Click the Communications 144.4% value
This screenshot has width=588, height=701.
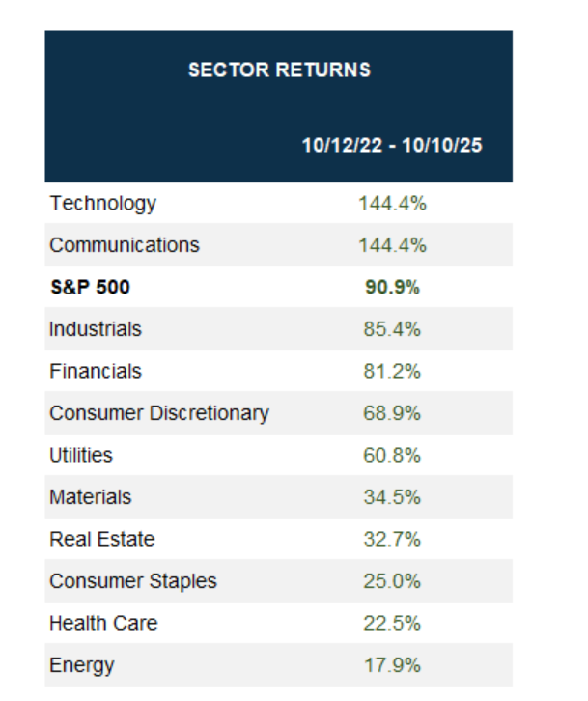pyautogui.click(x=392, y=245)
